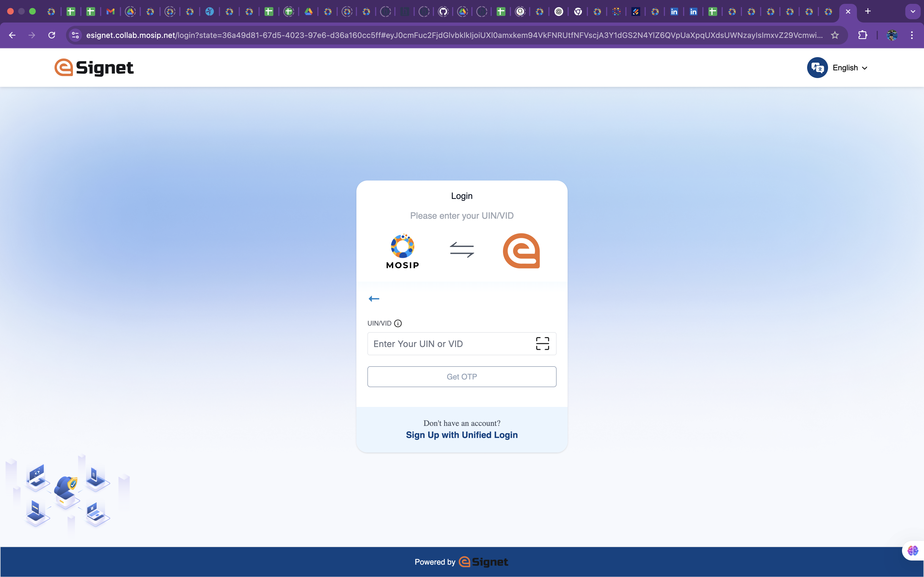Screen dimensions: 924x577
Task: Open site information icon in address bar
Action: 75,35
